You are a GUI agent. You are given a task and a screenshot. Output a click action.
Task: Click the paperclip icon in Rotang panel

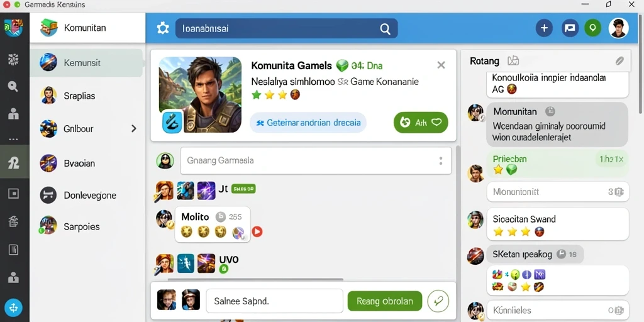619,61
